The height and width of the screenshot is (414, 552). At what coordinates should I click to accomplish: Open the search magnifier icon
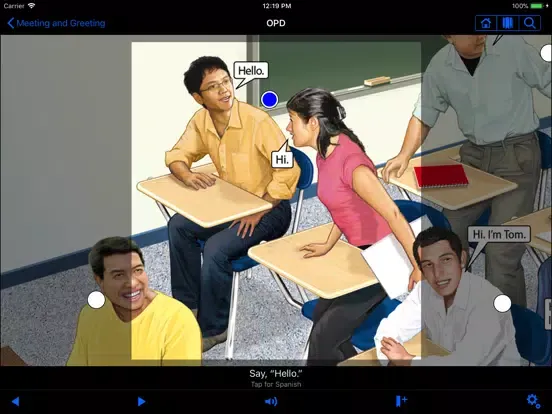point(529,23)
